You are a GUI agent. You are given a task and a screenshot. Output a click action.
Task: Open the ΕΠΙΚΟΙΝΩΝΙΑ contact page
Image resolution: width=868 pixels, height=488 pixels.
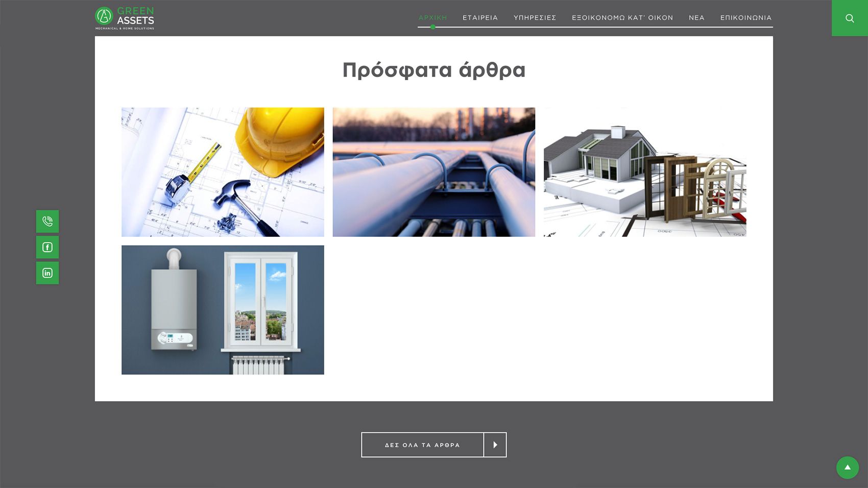pyautogui.click(x=745, y=17)
